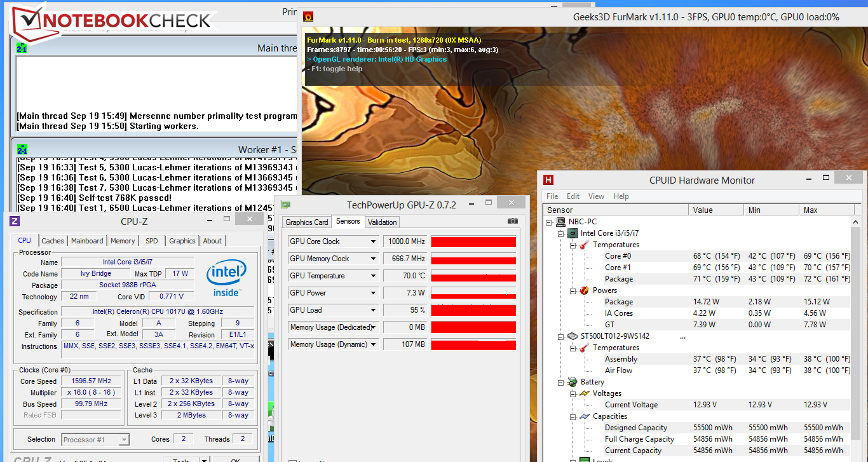Image resolution: width=868 pixels, height=462 pixels.
Task: Click the Intel Core processor chip icon
Action: click(573, 233)
